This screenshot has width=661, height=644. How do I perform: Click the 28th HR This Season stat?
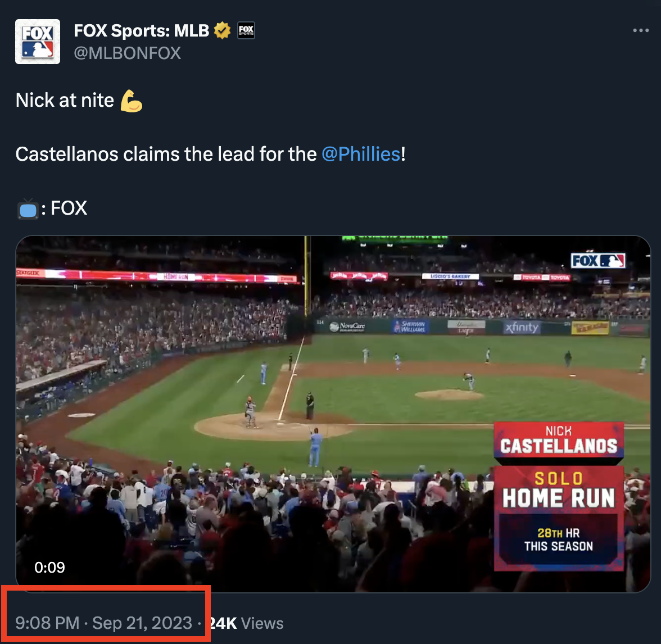click(x=559, y=540)
